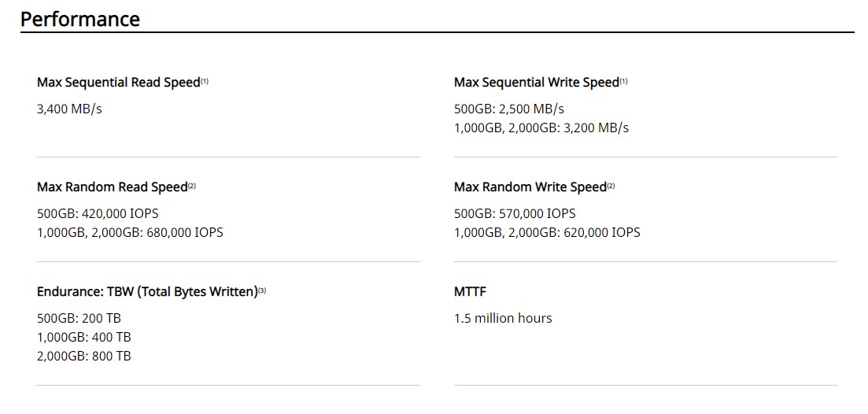The image size is (868, 414).
Task: Click the Max Sequential Read Speed label
Action: (x=119, y=83)
